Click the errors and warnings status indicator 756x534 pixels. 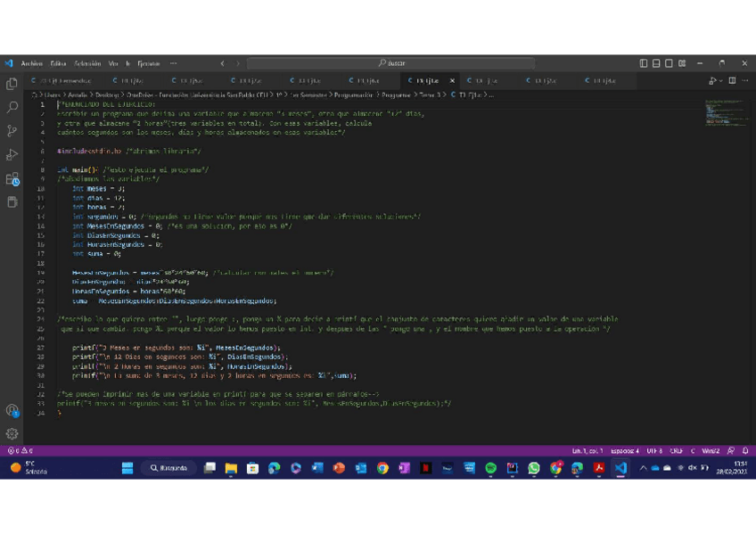[20, 451]
